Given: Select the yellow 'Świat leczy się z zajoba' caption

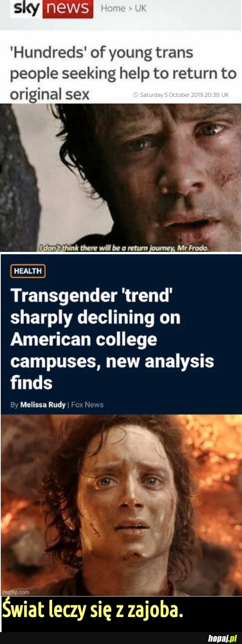Looking at the screenshot, I should [x=93, y=610].
